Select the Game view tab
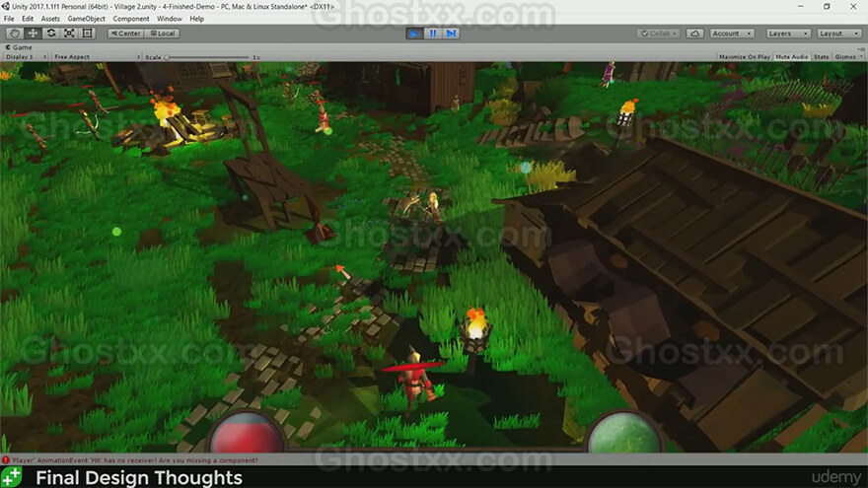Screen dimensions: 868x488 (x=19, y=47)
